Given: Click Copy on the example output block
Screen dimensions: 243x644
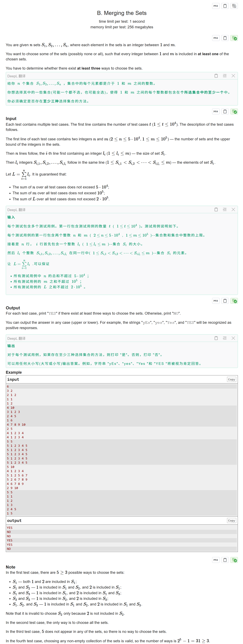Looking at the screenshot, I should (x=231, y=520).
